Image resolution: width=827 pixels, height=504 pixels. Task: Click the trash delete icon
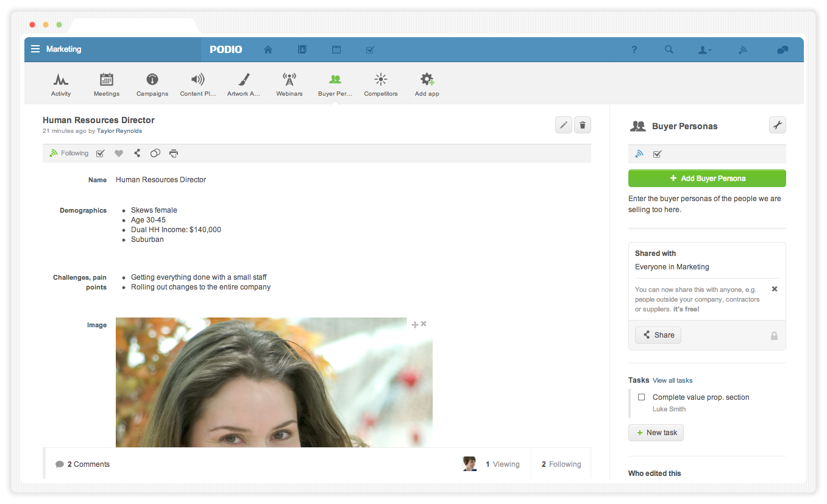(x=583, y=125)
